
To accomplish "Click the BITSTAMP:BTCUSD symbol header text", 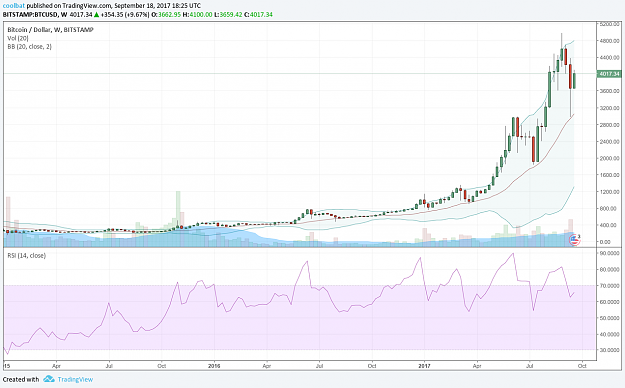I will pyautogui.click(x=30, y=15).
